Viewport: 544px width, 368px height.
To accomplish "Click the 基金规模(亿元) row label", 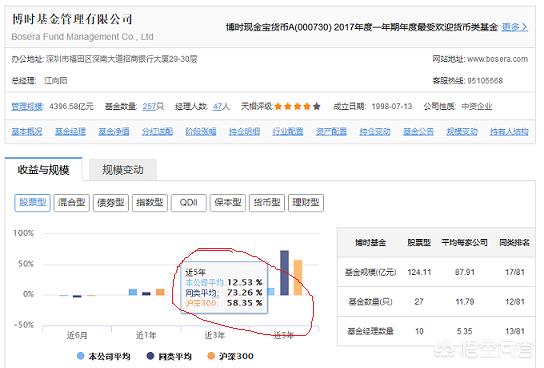I will 371,272.
